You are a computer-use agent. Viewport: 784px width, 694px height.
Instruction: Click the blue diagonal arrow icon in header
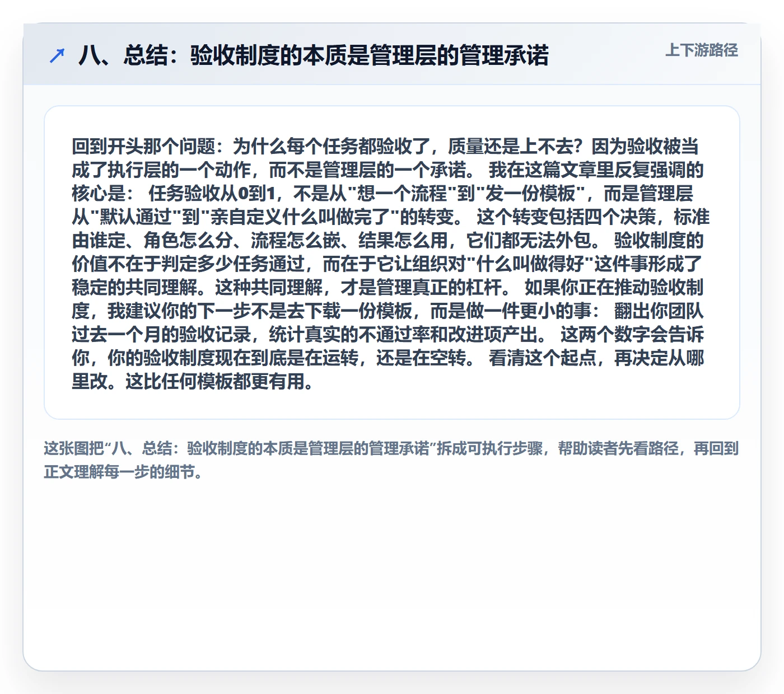click(57, 55)
